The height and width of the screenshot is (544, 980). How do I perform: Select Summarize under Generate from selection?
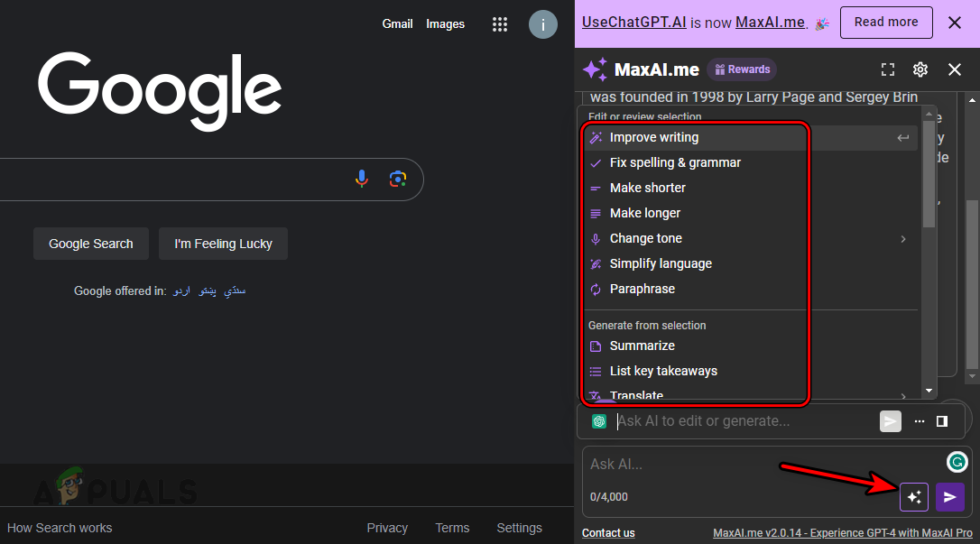[642, 346]
